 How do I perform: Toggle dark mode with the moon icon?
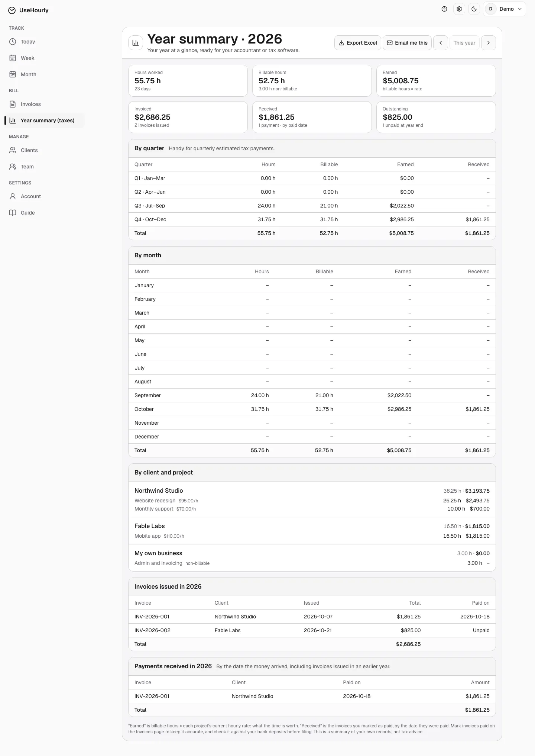474,9
